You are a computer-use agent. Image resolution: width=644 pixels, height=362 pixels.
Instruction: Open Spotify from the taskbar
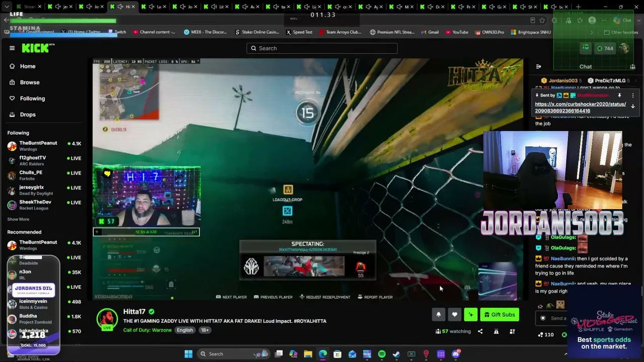pyautogui.click(x=381, y=354)
